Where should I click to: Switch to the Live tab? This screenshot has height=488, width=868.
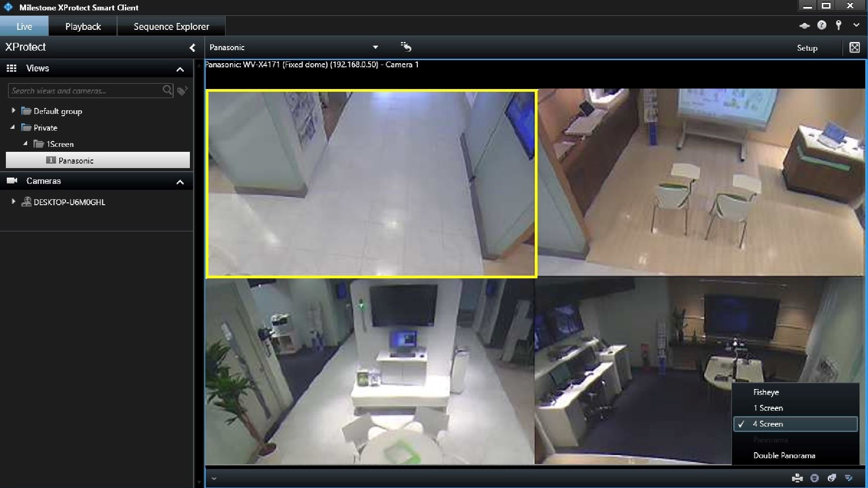point(24,26)
